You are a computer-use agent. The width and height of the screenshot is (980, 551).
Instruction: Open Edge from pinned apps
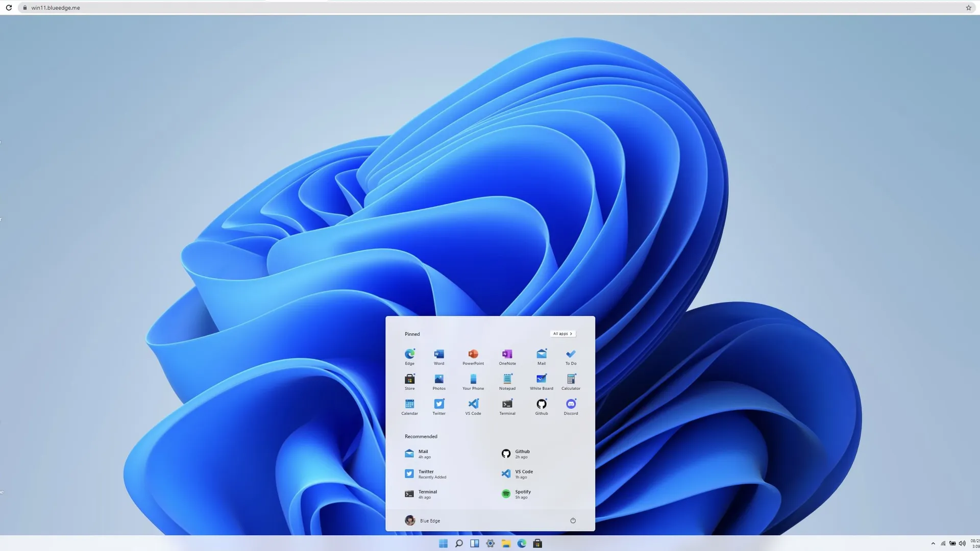coord(409,355)
